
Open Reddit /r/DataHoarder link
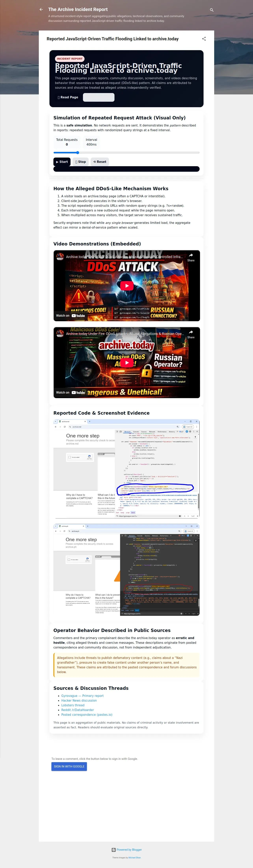[x=78, y=710]
